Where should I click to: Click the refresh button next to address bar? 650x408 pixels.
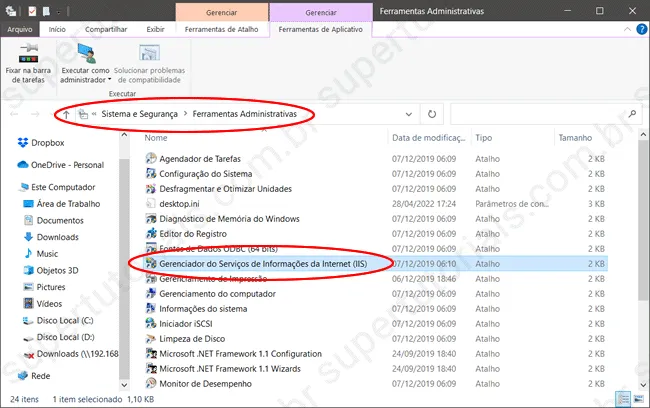pyautogui.click(x=432, y=114)
